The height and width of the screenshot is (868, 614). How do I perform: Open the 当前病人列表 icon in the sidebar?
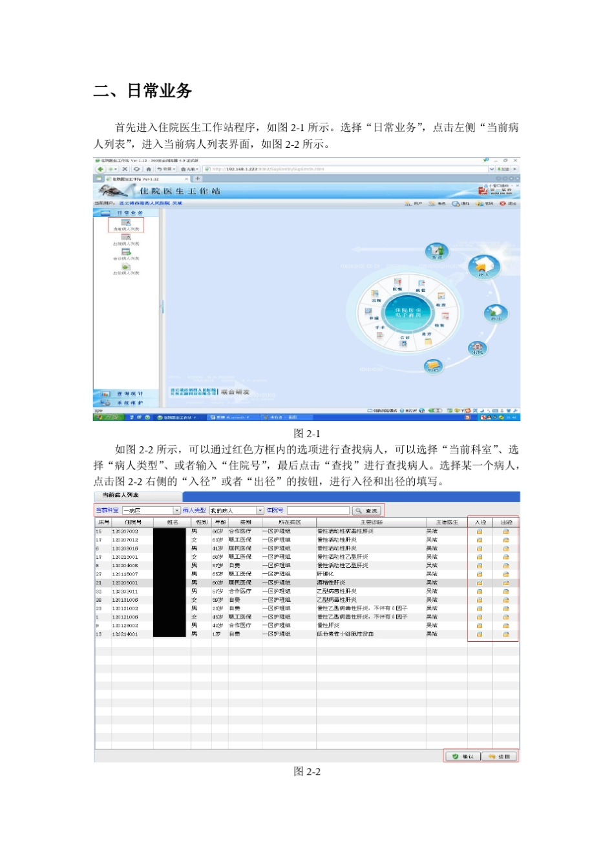point(126,224)
